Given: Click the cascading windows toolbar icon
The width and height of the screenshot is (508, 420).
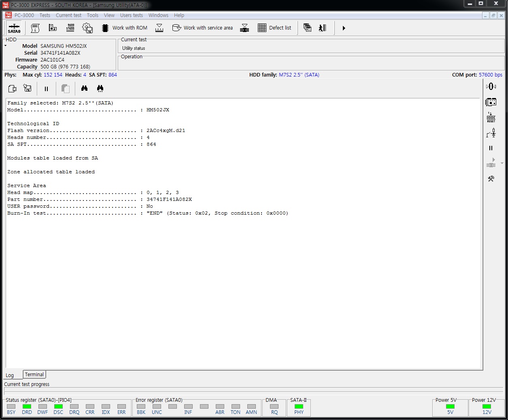Looking at the screenshot, I should coord(307,28).
